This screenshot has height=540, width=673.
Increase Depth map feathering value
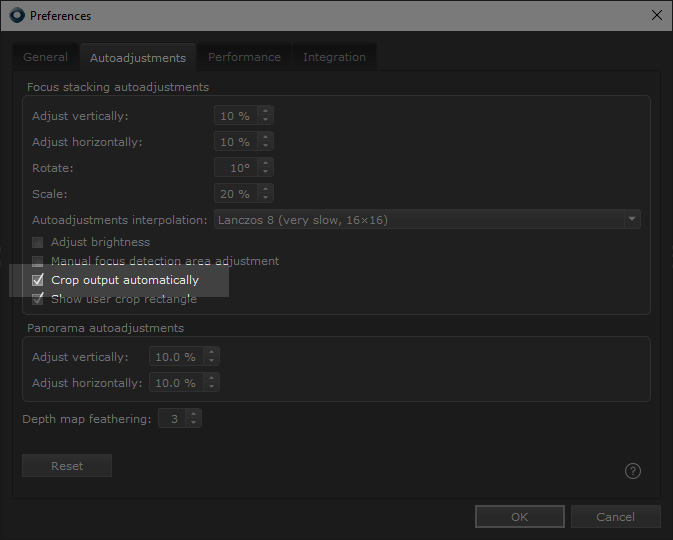click(194, 415)
